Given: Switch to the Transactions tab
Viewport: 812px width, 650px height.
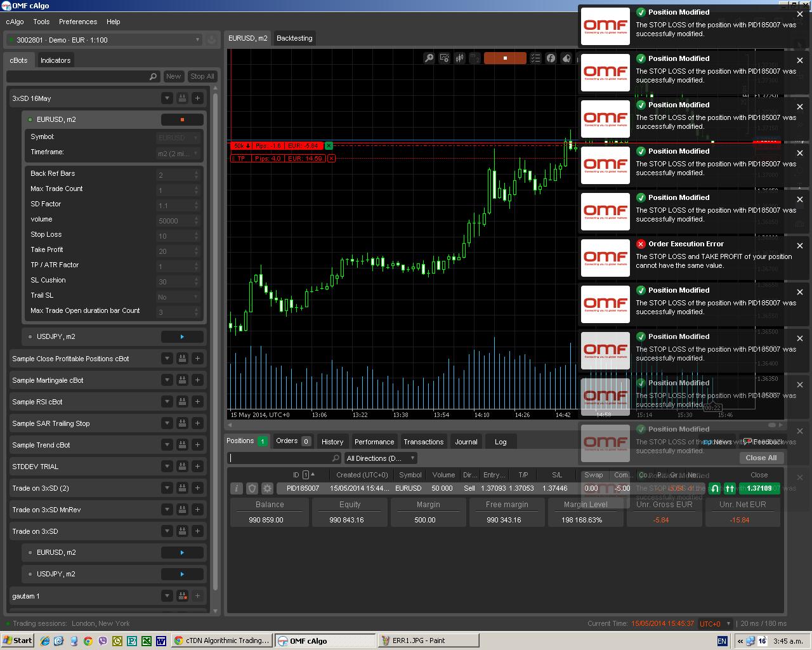Looking at the screenshot, I should [424, 442].
